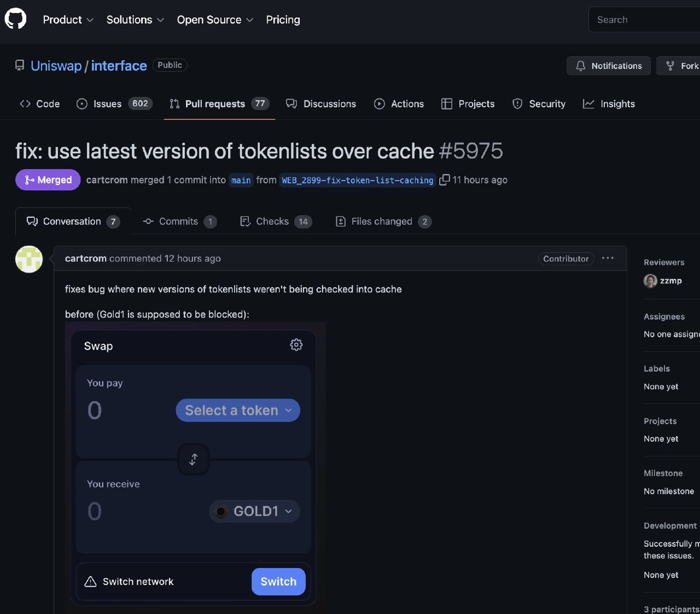Click the You pay amount field
Screen dimensions: 700x614
(94, 411)
